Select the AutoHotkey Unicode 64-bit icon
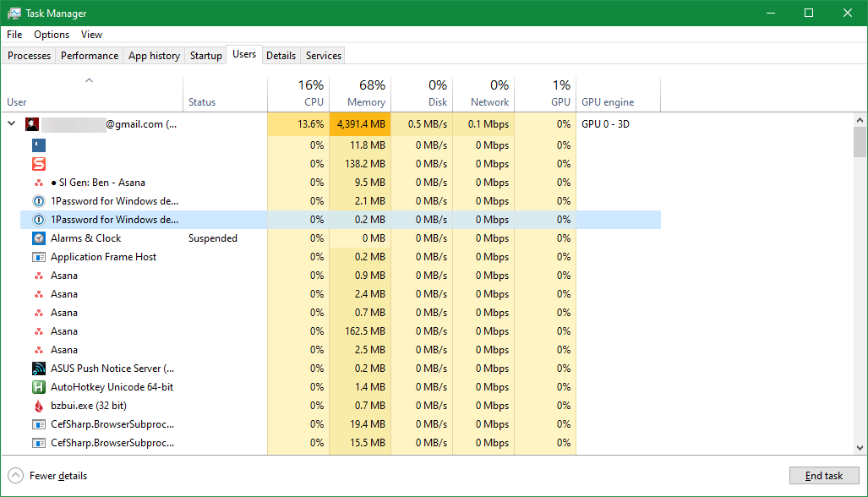The width and height of the screenshot is (868, 497). 38,386
